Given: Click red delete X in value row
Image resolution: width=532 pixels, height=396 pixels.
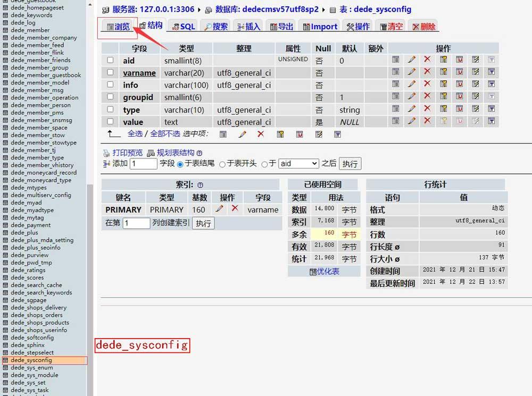Looking at the screenshot, I should (x=427, y=120).
